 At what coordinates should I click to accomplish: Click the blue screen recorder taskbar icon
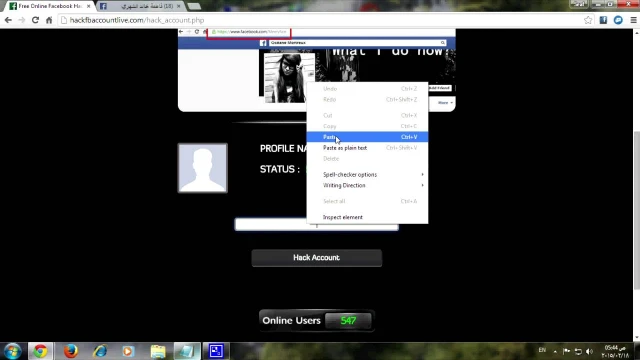pyautogui.click(x=216, y=351)
